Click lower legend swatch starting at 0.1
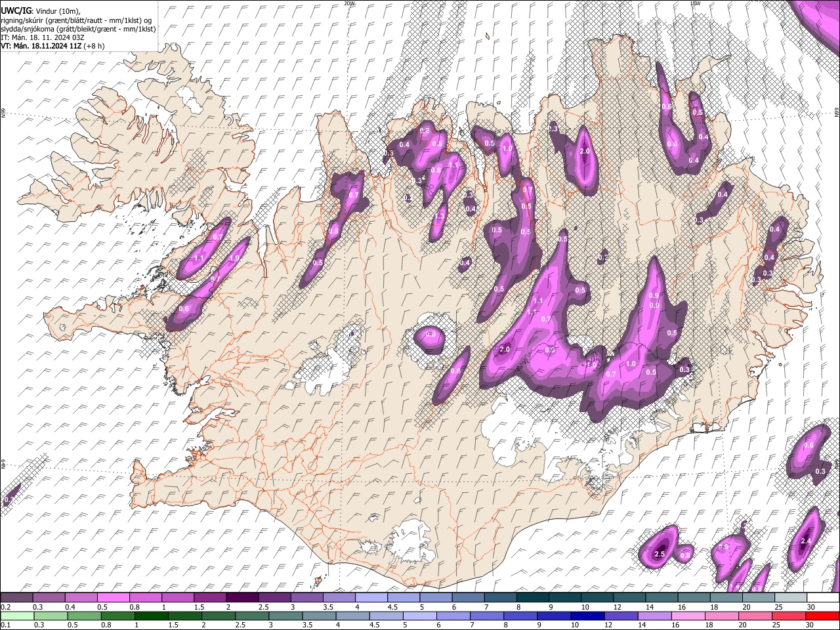 point(17,616)
